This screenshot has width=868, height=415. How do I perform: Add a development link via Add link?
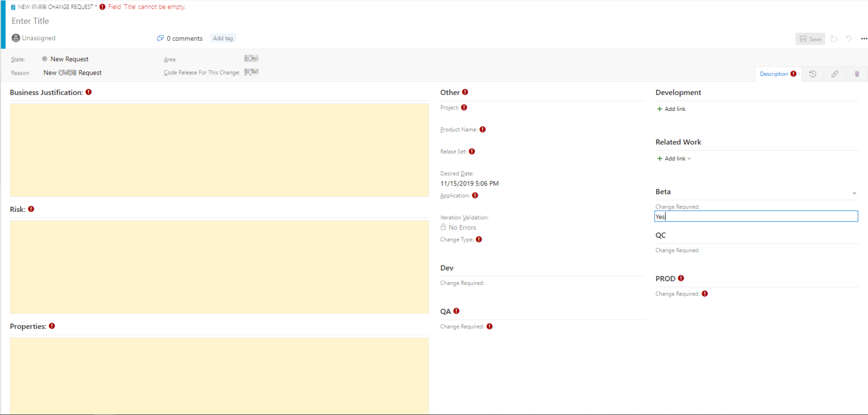[x=671, y=109]
